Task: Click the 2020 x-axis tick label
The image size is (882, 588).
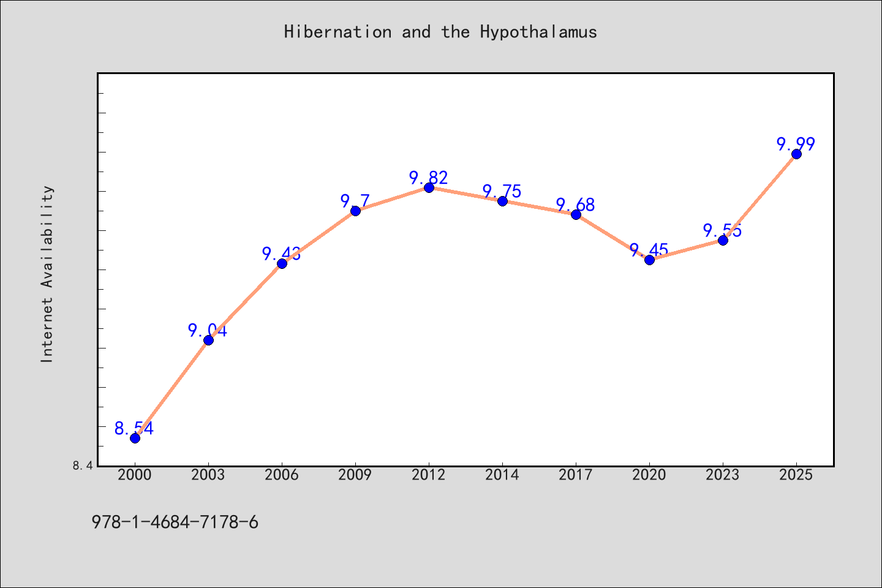Action: pos(649,475)
